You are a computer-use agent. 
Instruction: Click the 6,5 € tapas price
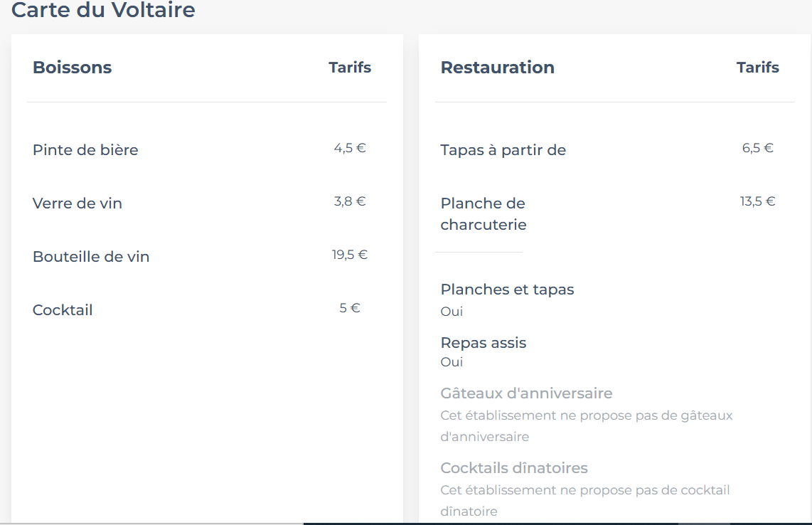tap(758, 148)
